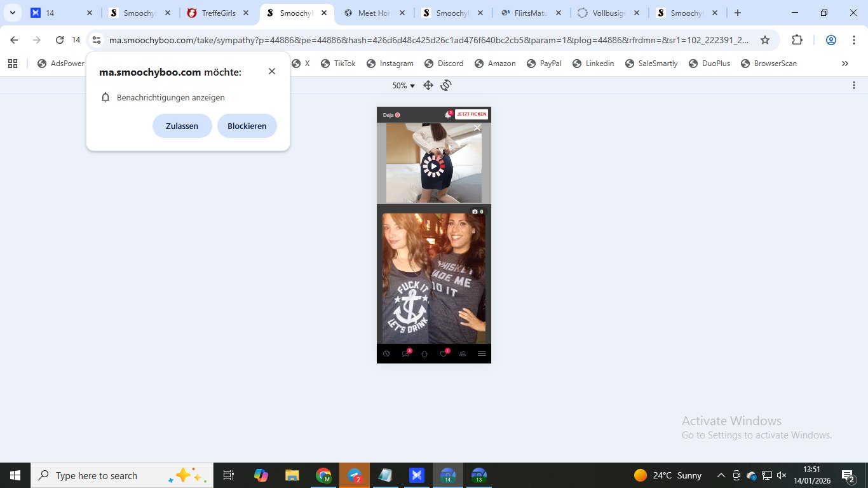Open the people icon in bottom navigation

(463, 354)
